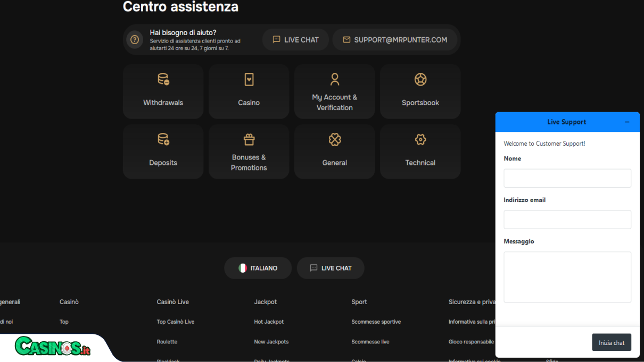Click the Inizia chat button

tap(612, 342)
